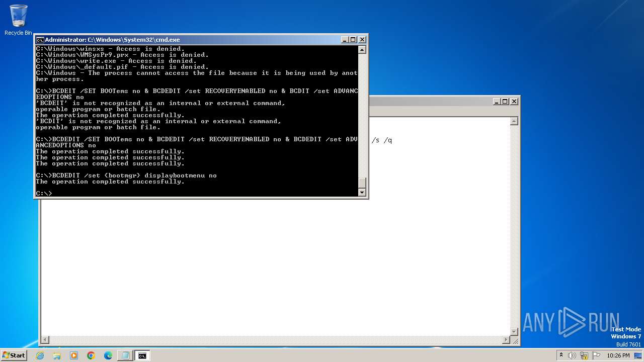Close the background Notepad window
The image size is (644, 362).
click(x=514, y=101)
